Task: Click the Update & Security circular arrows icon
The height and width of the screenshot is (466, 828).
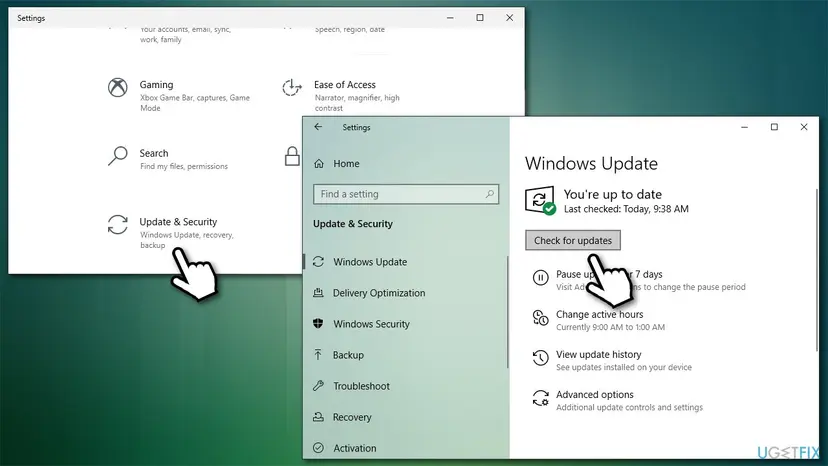Action: [x=117, y=225]
